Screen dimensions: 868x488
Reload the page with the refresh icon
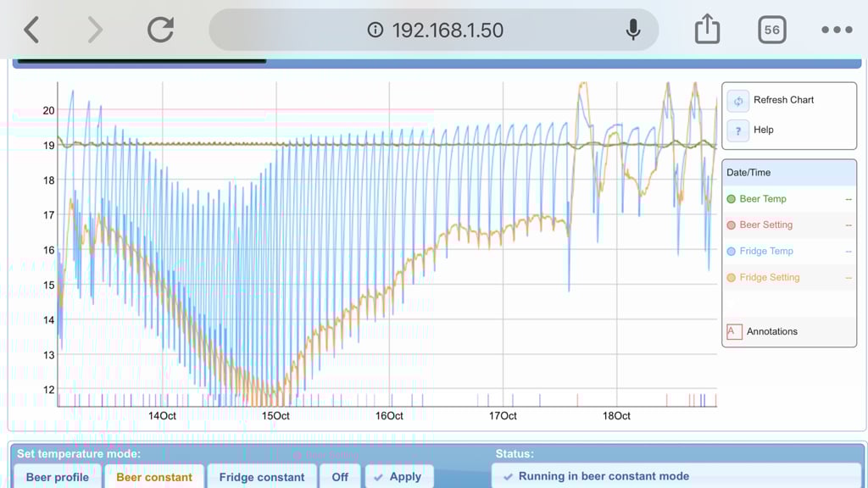160,30
